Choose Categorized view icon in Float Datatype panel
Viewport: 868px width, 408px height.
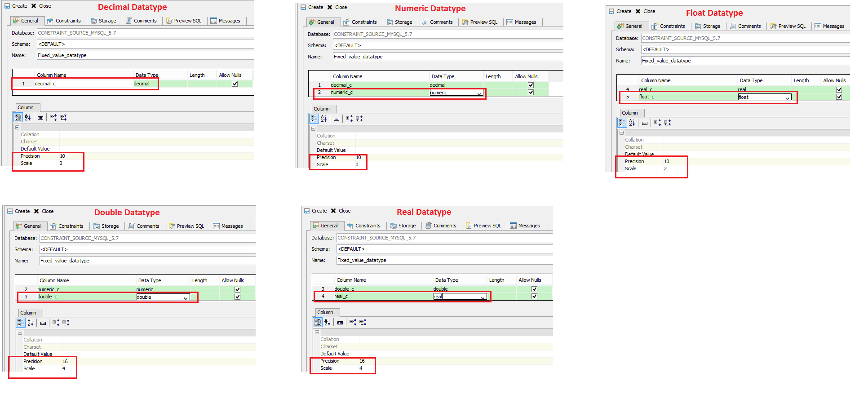tap(622, 123)
